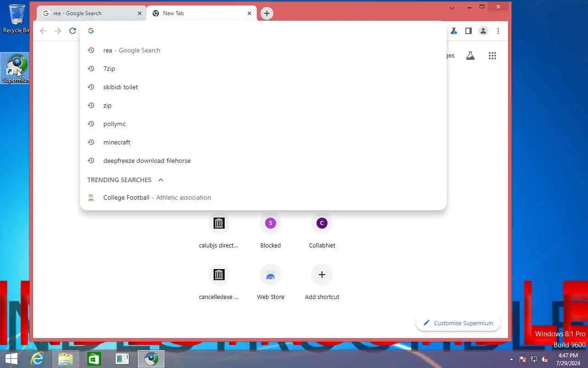Image resolution: width=588 pixels, height=368 pixels.
Task: Choose 'rea - Google Search' suggestion
Action: point(263,50)
